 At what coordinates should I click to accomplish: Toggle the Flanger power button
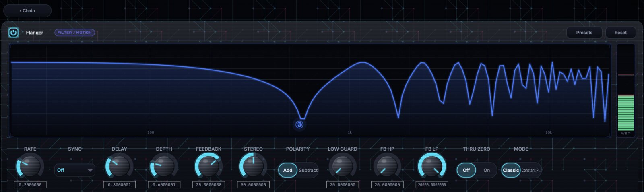click(x=13, y=33)
